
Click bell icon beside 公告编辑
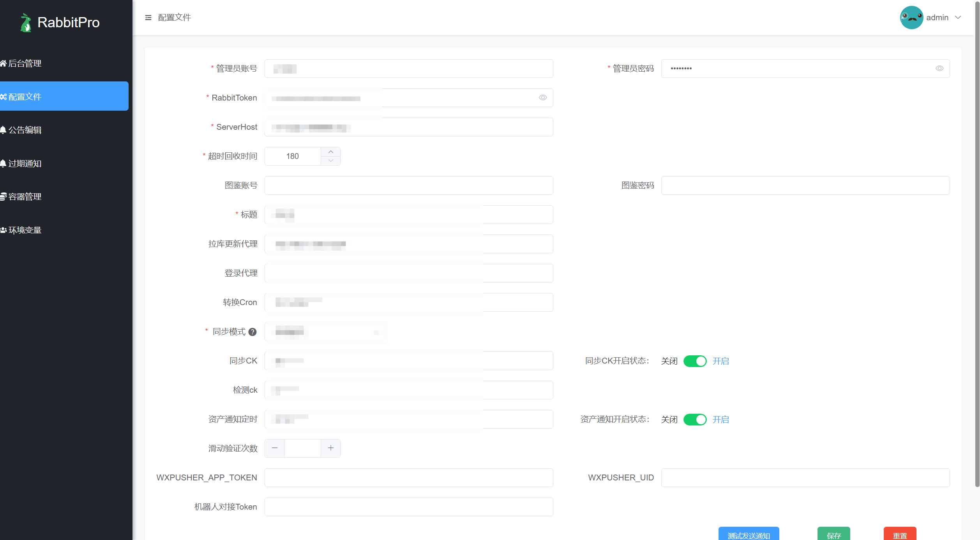[x=3, y=130]
